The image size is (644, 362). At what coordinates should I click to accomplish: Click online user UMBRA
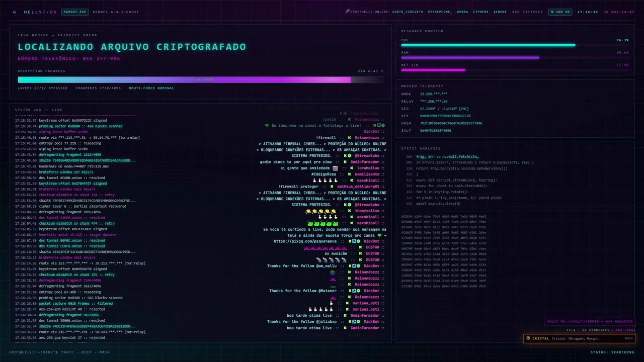[x=462, y=12]
